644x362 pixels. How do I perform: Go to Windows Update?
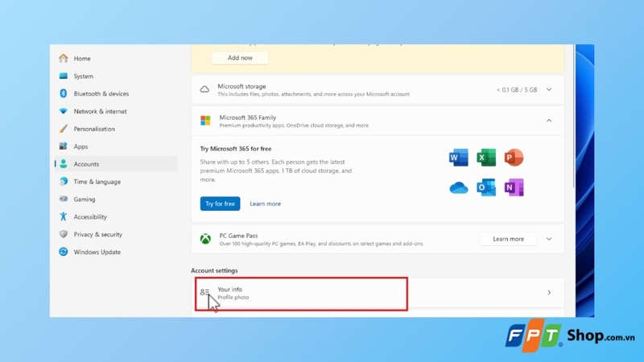point(116,252)
